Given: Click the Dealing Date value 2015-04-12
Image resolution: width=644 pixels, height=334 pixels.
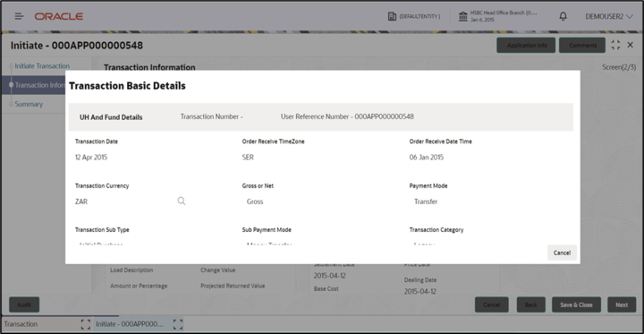Looking at the screenshot, I should [x=420, y=292].
